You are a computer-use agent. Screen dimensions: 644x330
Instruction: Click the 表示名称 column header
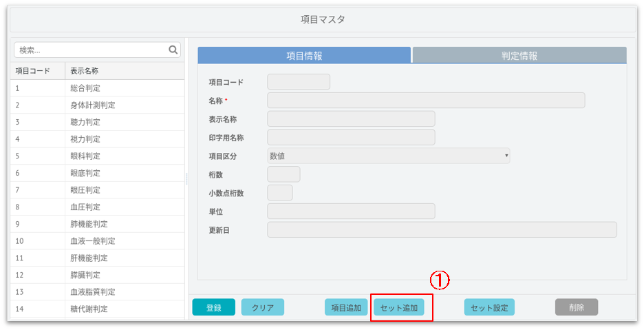click(x=125, y=71)
